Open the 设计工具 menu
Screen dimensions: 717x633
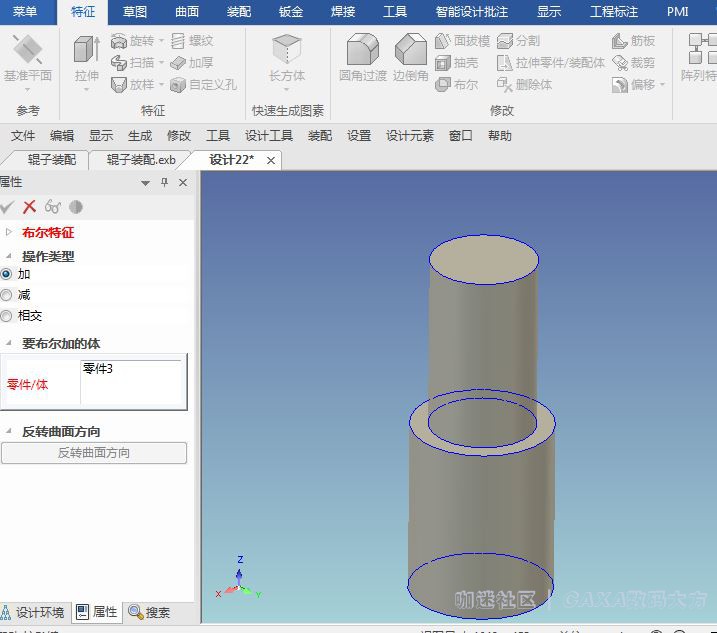coord(268,136)
